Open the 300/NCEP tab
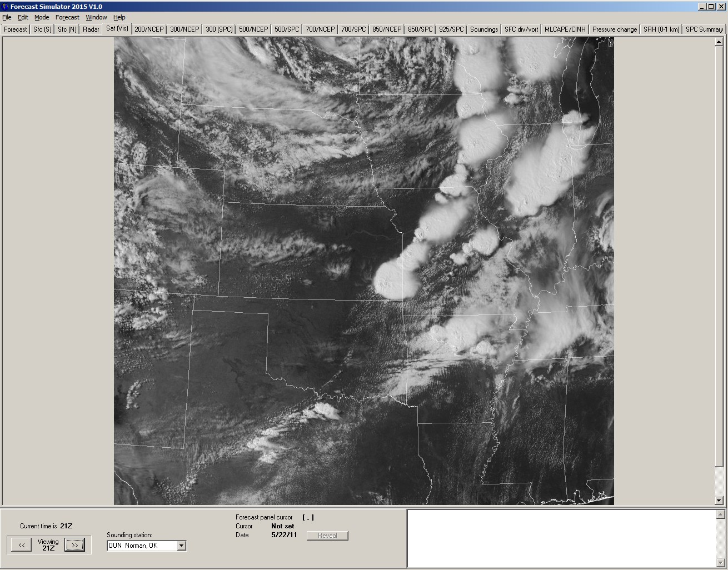Screen dimensions: 728x570 pyautogui.click(x=185, y=29)
